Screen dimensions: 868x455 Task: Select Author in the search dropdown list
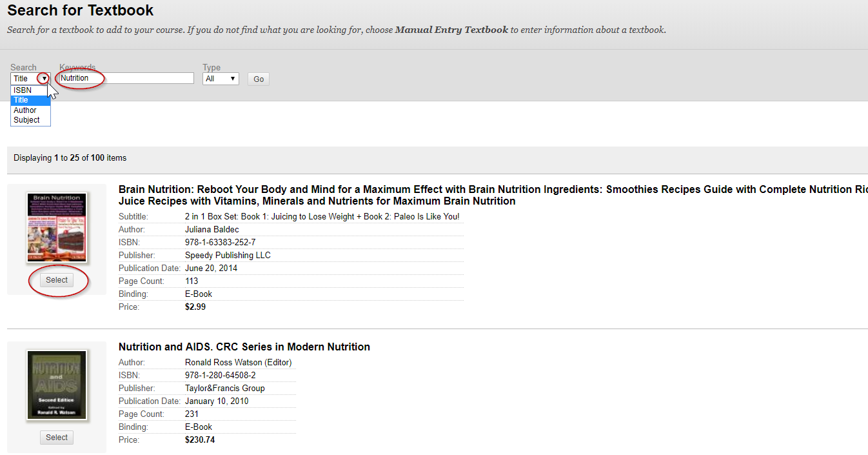click(x=25, y=110)
